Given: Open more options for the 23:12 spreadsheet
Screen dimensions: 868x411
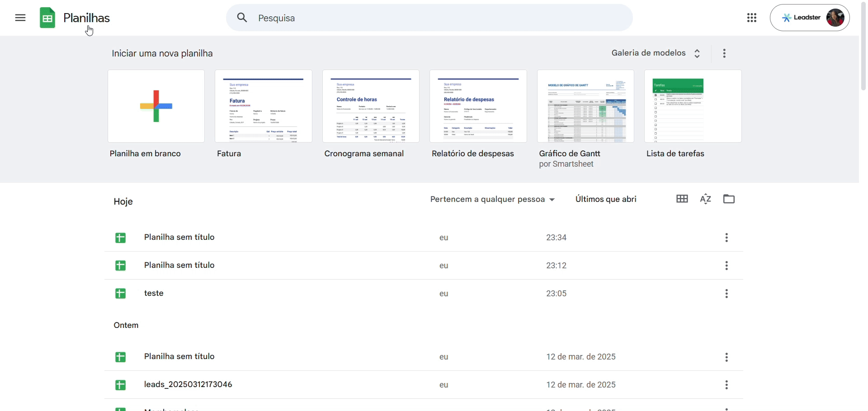Looking at the screenshot, I should [726, 266].
